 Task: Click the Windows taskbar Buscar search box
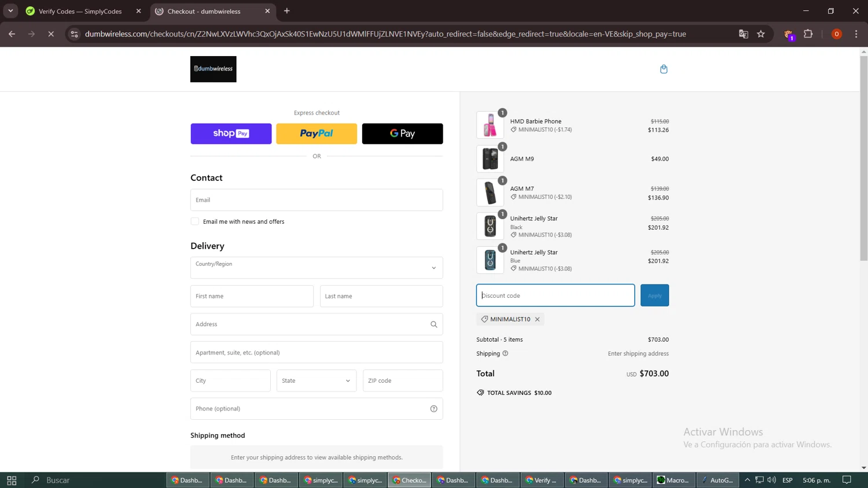coord(58,480)
